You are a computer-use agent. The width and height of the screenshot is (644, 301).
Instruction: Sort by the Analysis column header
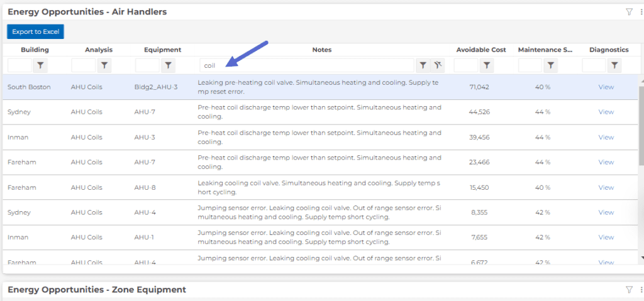pos(99,50)
